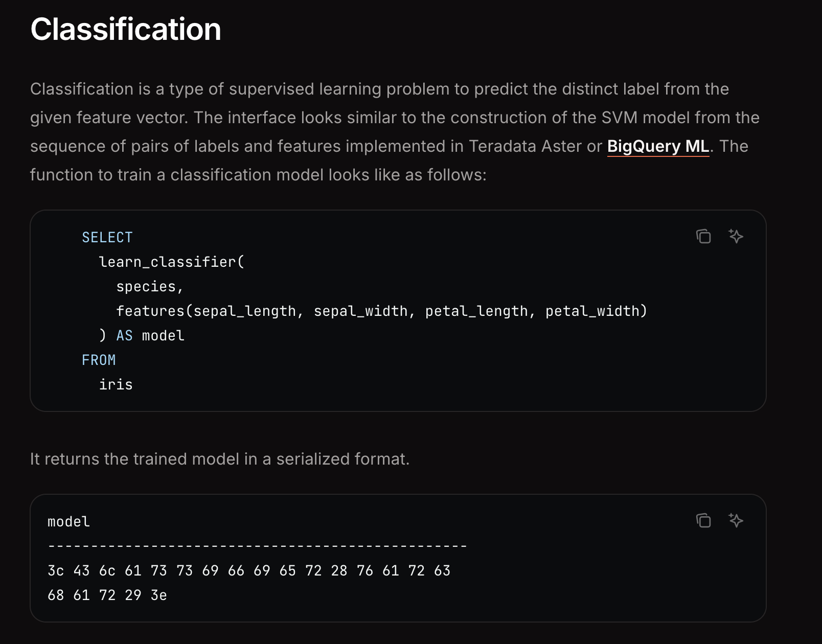Click the FROM keyword in the code

point(99,360)
